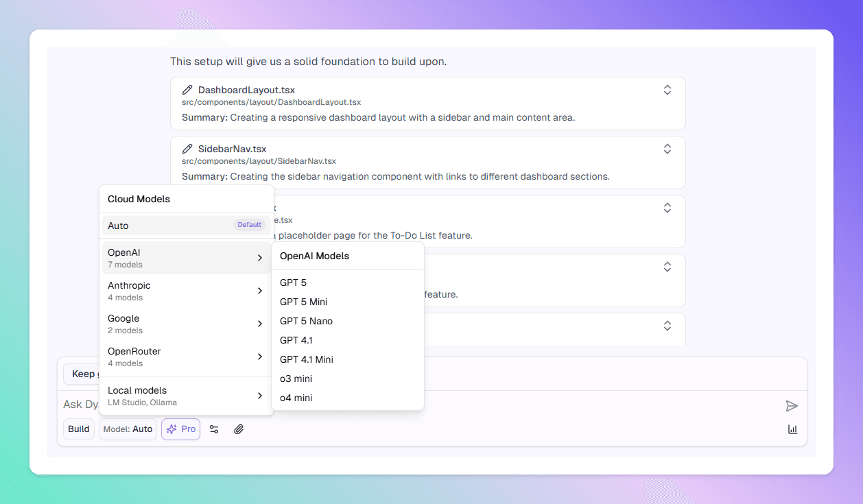863x504 pixels.
Task: Pick the o4 mini model
Action: [x=296, y=398]
